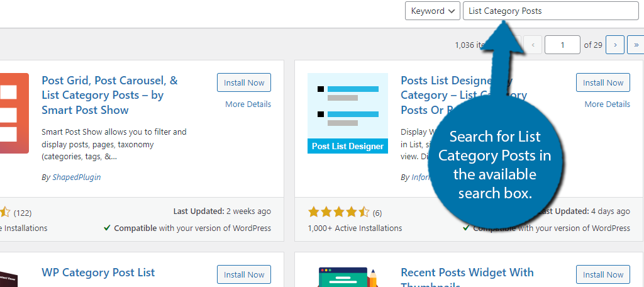Open More Details for Posts List Designer
The height and width of the screenshot is (287, 644).
point(607,104)
